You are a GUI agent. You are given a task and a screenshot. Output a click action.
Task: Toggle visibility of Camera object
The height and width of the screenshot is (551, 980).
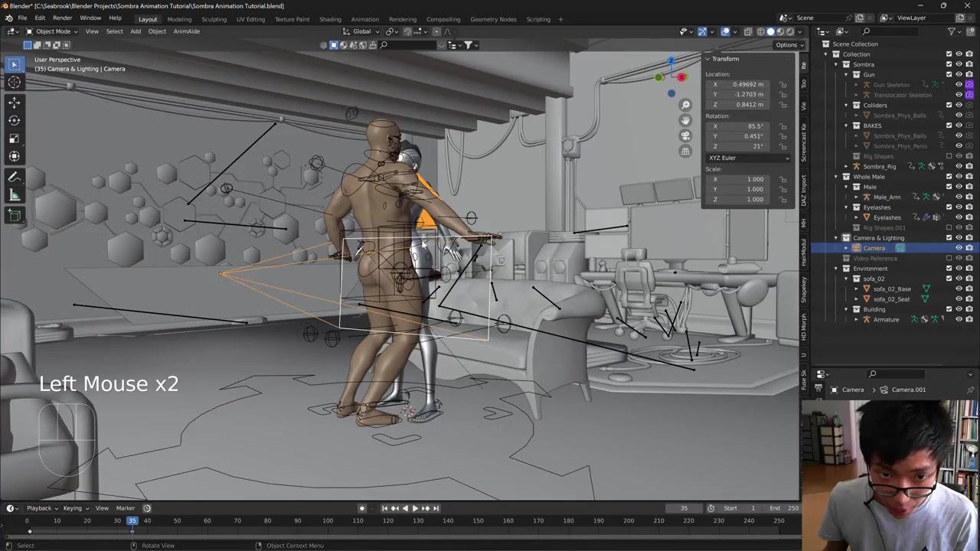point(959,248)
